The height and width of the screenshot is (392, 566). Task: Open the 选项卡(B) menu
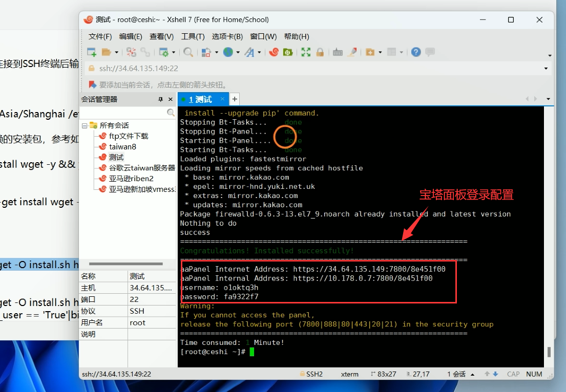tap(227, 36)
